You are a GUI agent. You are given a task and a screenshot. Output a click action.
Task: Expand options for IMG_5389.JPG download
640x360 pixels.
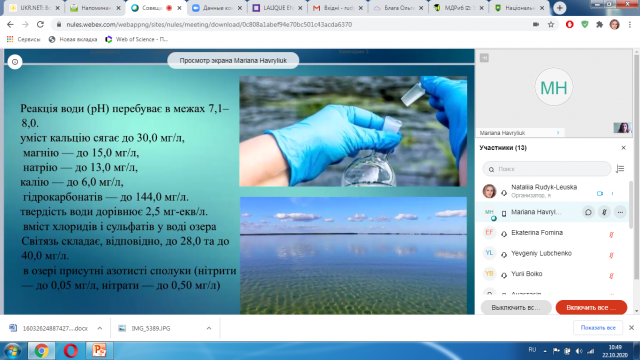tap(209, 328)
